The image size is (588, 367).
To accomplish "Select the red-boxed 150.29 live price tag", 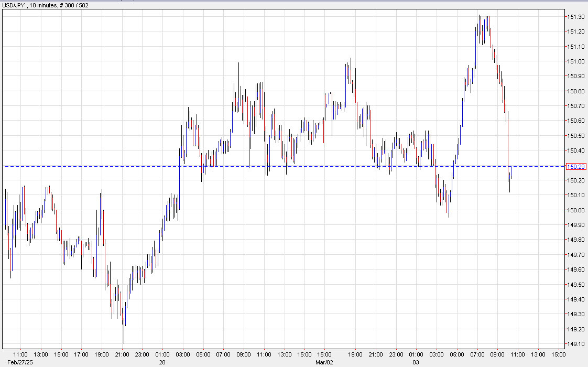I will pyautogui.click(x=576, y=165).
